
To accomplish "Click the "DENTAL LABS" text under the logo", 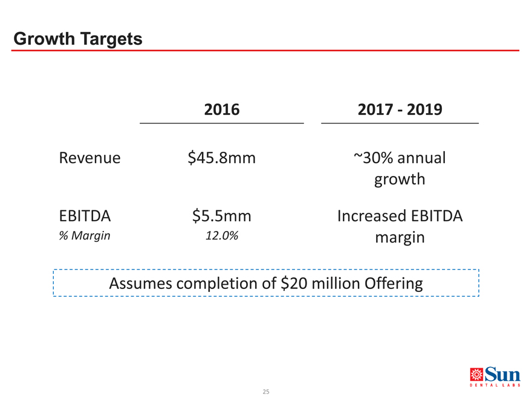I will click(495, 385).
